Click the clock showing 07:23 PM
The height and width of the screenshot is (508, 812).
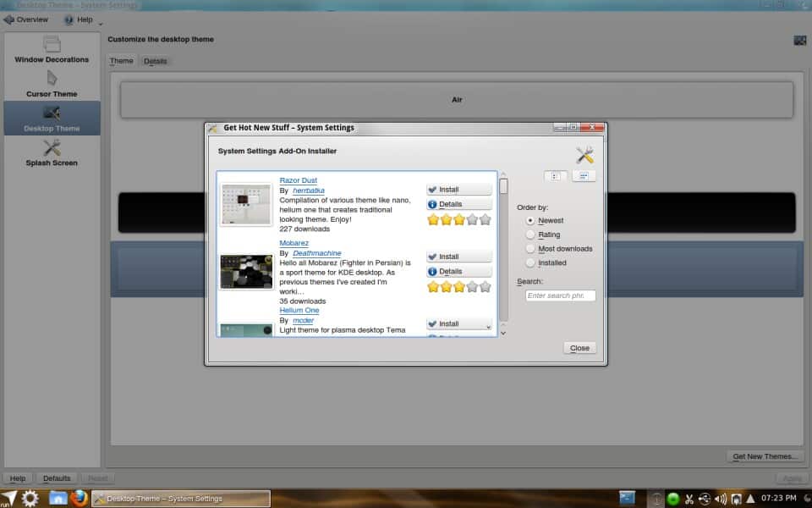point(779,498)
